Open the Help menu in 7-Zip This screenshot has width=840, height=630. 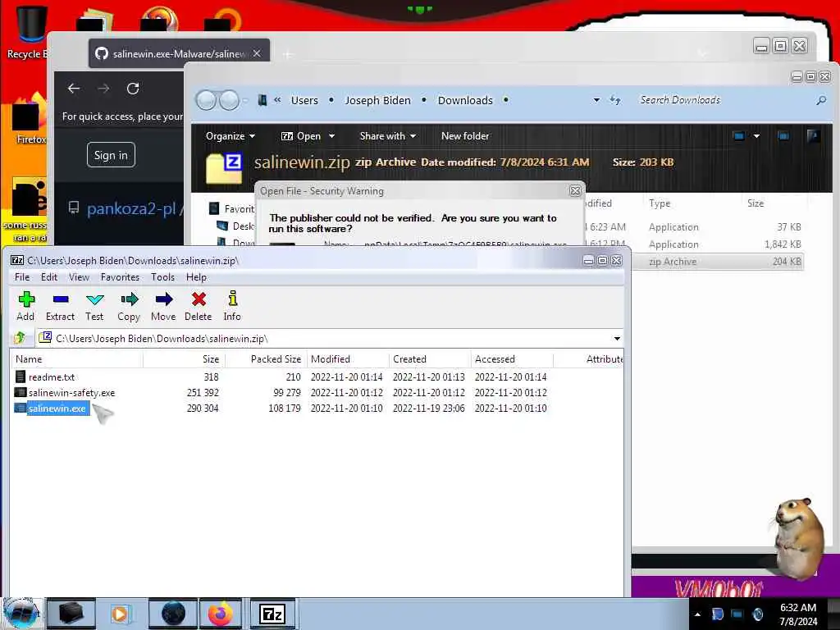[196, 277]
